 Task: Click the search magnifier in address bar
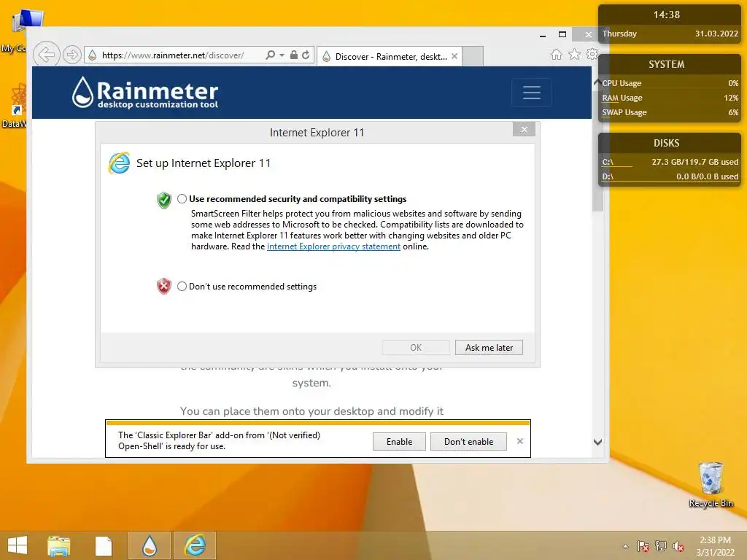[270, 55]
